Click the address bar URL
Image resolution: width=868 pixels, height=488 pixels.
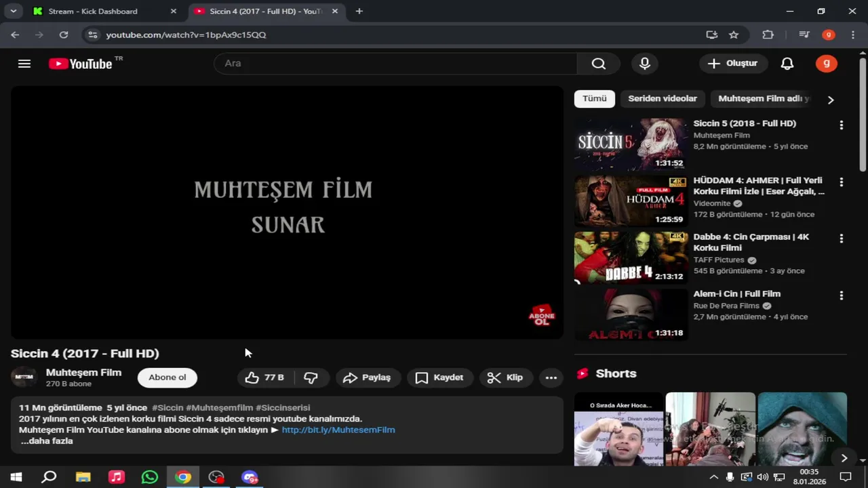pos(186,35)
